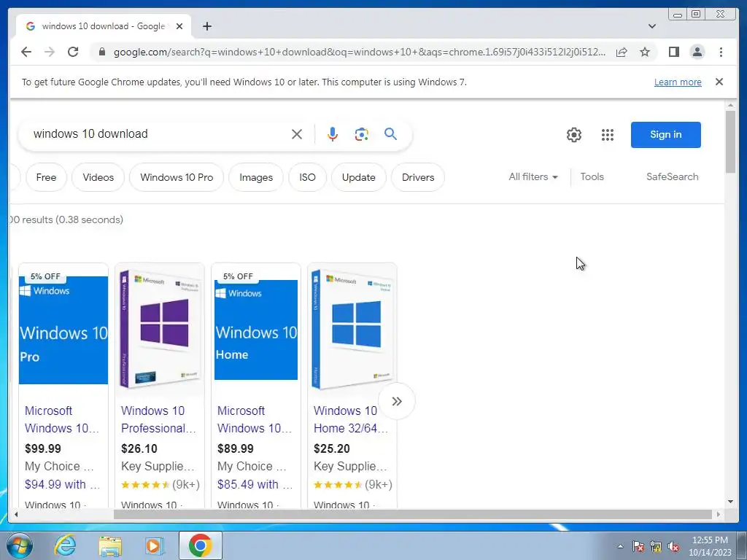Bookmark this page with the star icon
Image resolution: width=747 pixels, height=560 pixels.
pos(645,52)
